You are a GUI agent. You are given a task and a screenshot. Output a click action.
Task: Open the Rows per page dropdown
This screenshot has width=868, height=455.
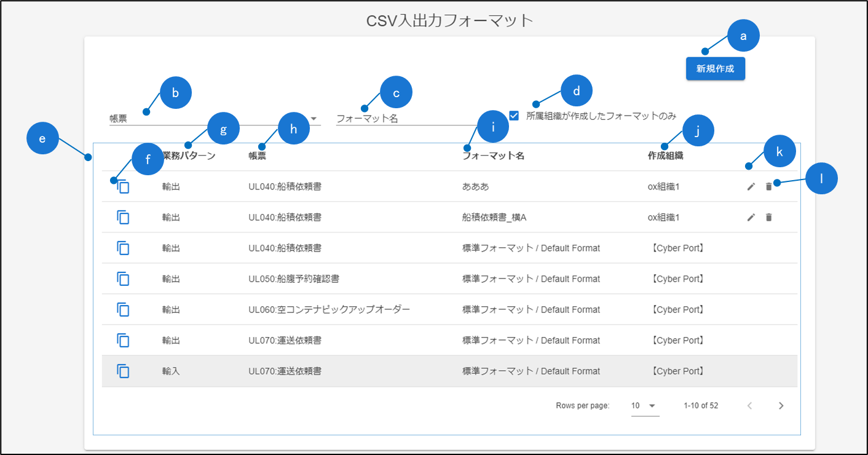coord(644,406)
